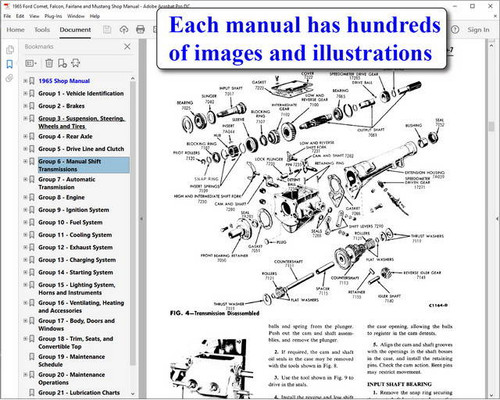Click the upload to cloud icon
The height and width of the screenshot is (400, 500).
click(124, 30)
